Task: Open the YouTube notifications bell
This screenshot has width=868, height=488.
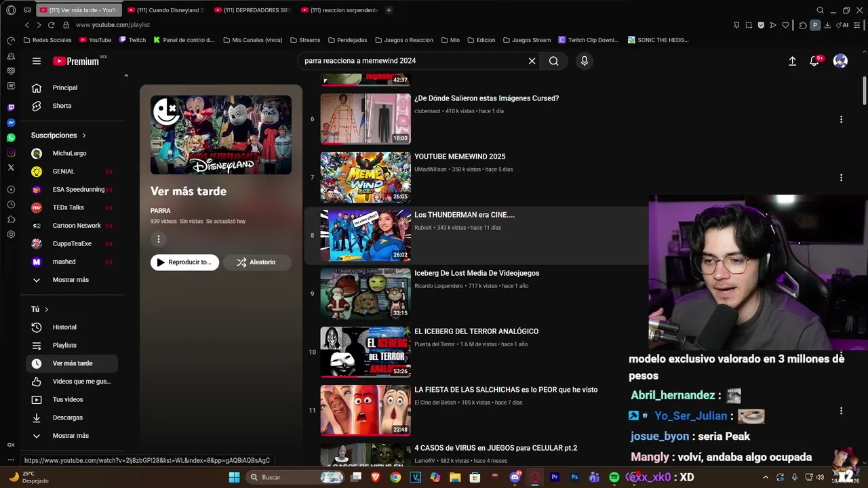Action: click(x=815, y=61)
